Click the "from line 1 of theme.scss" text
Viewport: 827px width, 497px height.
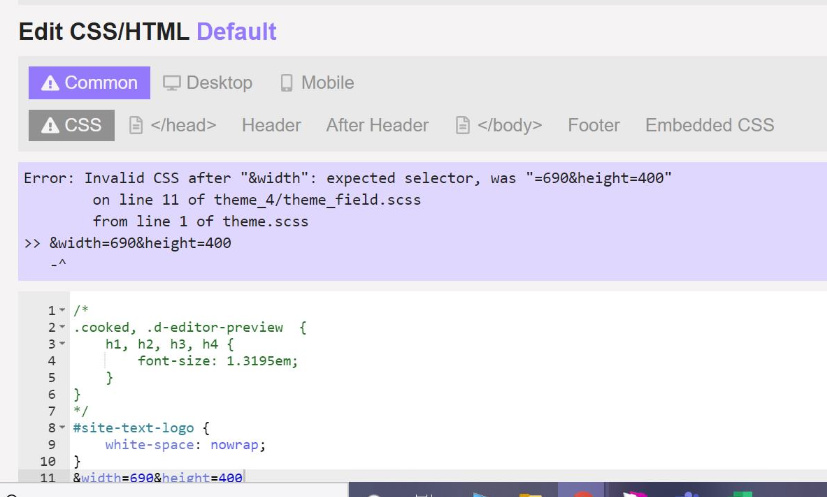point(200,221)
